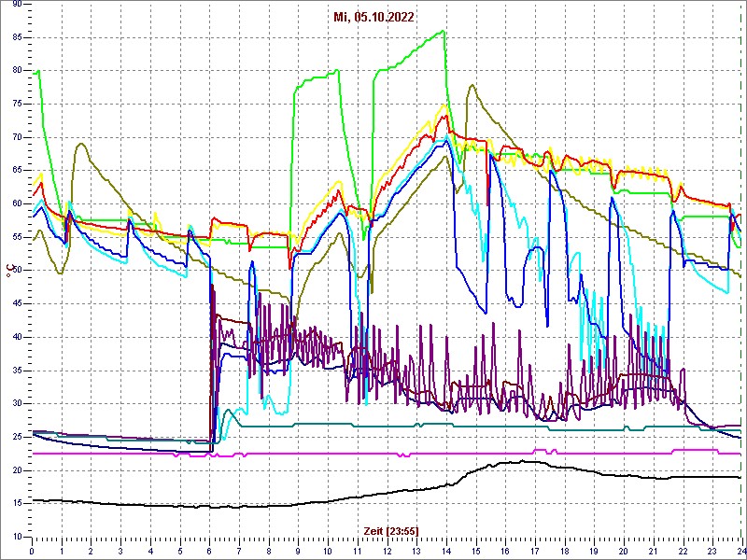Click temperature axis value 55
747x560 pixels.
click(17, 237)
